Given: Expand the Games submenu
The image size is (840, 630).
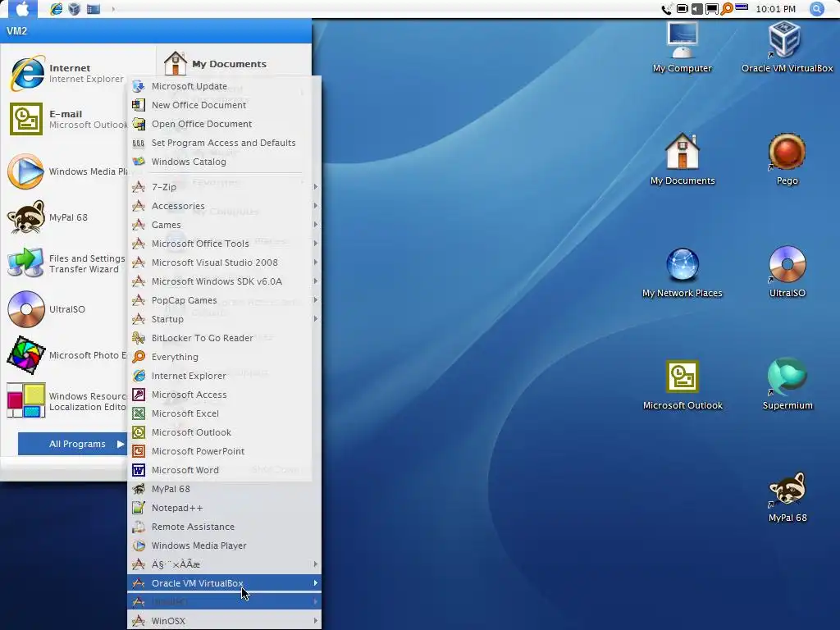Looking at the screenshot, I should [224, 225].
